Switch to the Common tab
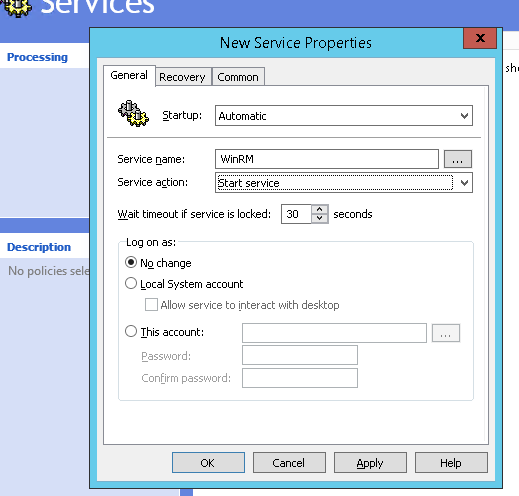Screen dimensions: 519x496 [238, 77]
